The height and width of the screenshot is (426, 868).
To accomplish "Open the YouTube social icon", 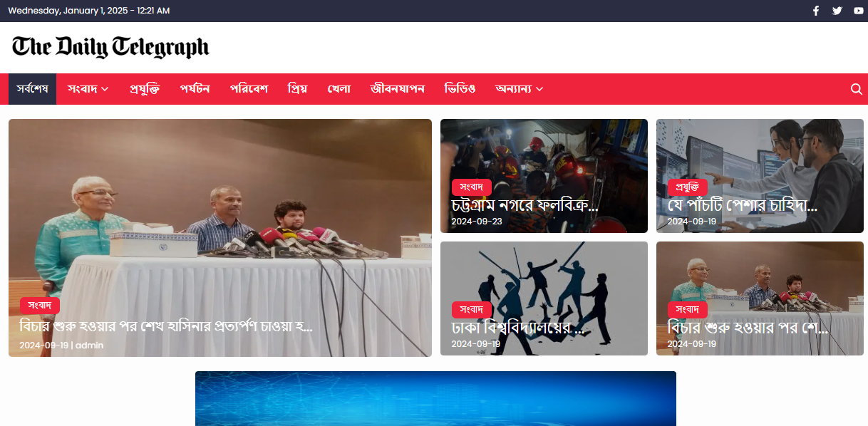I will pos(858,11).
